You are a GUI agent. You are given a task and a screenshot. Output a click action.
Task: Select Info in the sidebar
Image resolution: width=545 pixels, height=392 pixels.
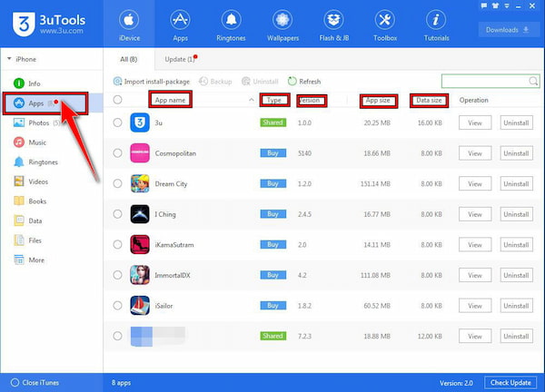(x=27, y=83)
